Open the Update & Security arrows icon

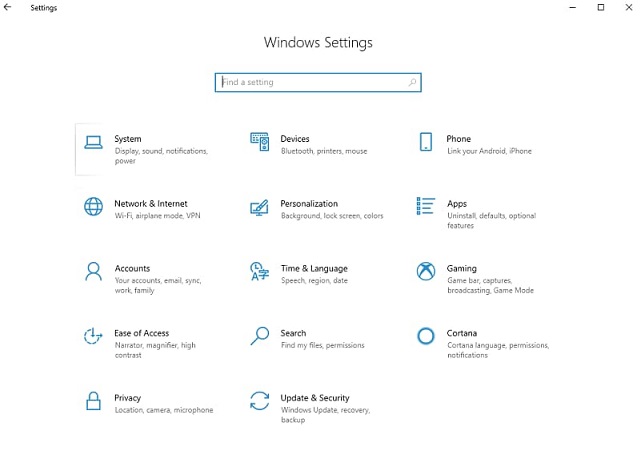tap(260, 401)
